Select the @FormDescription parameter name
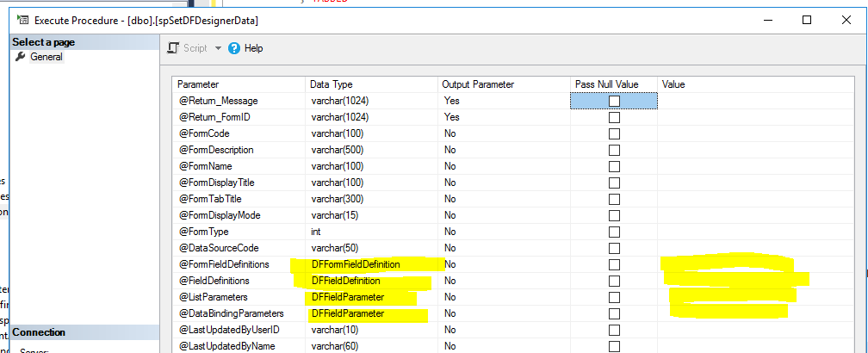The width and height of the screenshot is (868, 353). pyautogui.click(x=216, y=150)
